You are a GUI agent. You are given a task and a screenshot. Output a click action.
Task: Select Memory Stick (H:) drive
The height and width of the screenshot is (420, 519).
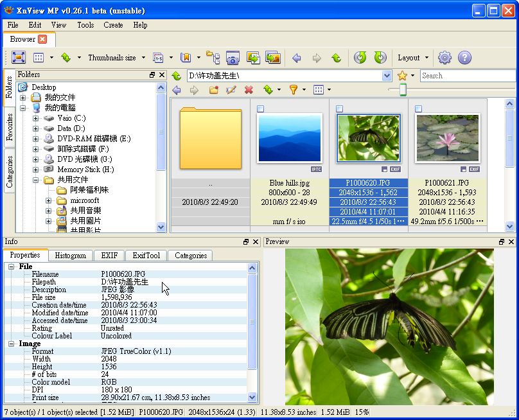[x=85, y=170]
